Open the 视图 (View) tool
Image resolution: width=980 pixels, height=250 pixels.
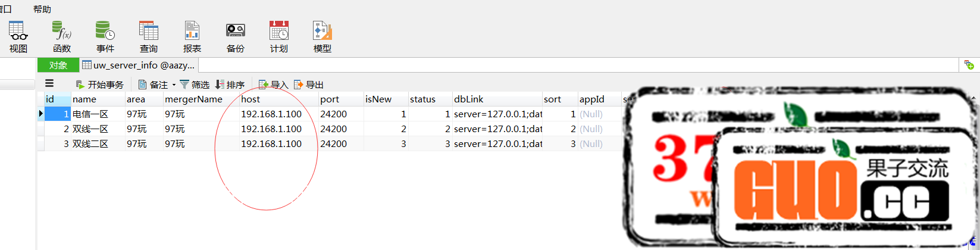(18, 37)
